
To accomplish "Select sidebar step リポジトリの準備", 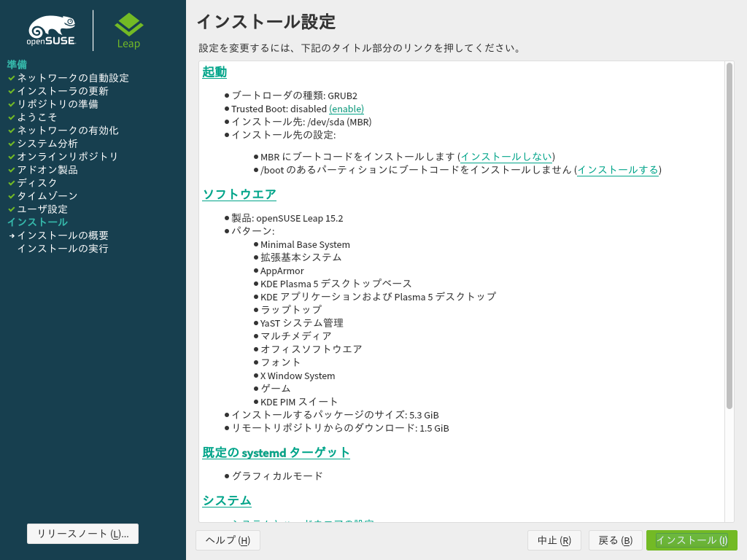I will point(58,104).
